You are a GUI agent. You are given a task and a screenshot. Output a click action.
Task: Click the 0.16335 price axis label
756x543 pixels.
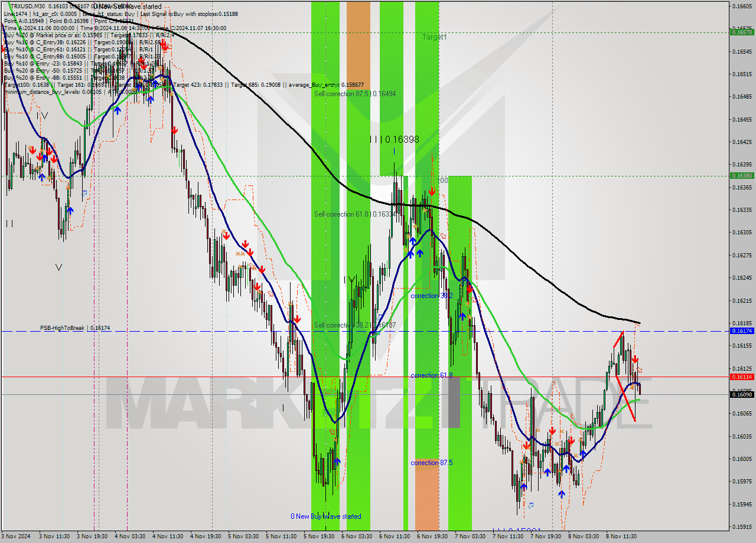click(x=742, y=210)
